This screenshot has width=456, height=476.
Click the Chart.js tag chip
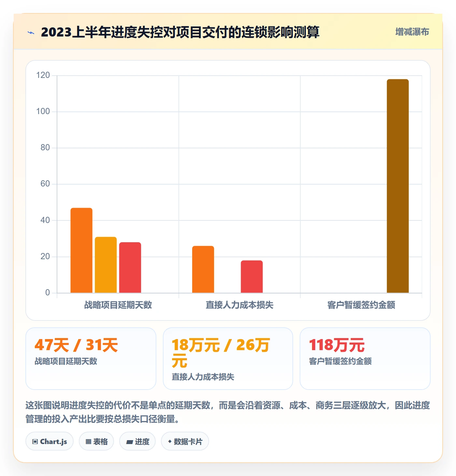coord(50,441)
